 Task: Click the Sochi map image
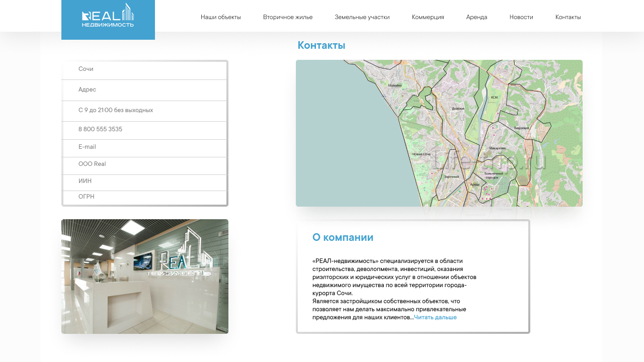click(x=439, y=133)
